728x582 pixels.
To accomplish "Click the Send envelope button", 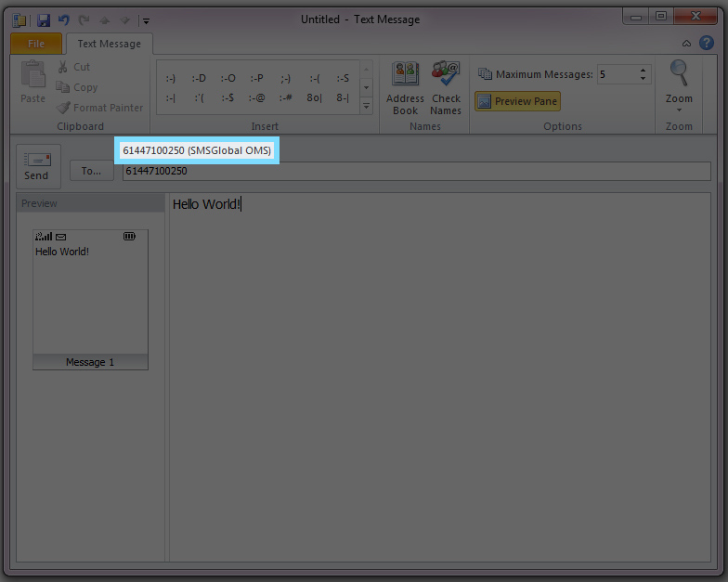I will pos(37,166).
